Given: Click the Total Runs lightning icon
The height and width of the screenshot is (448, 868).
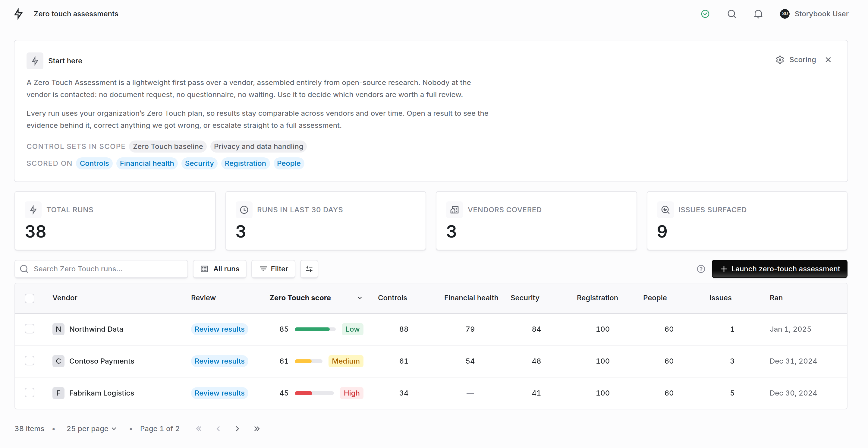Looking at the screenshot, I should 33,210.
